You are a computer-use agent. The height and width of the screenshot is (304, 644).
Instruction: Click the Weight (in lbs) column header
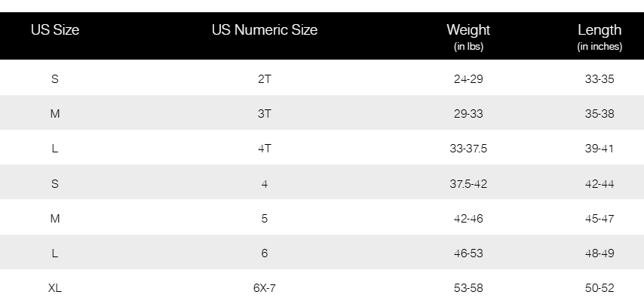(468, 36)
